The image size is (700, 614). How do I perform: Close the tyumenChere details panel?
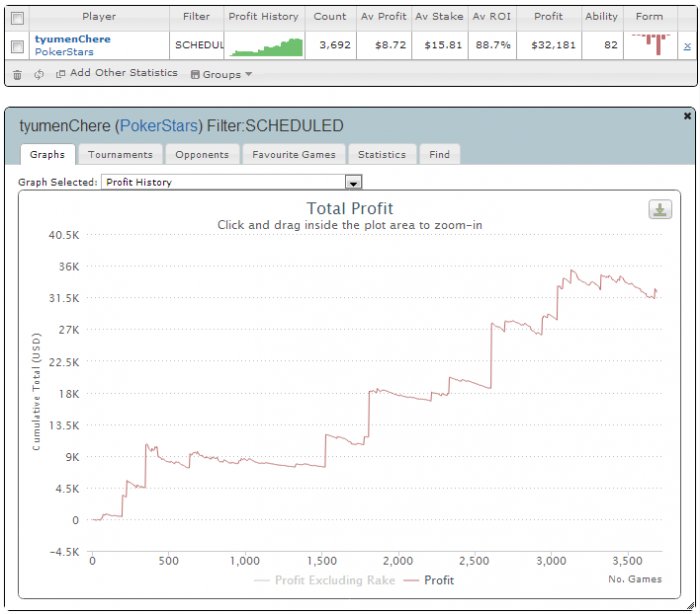[x=687, y=116]
